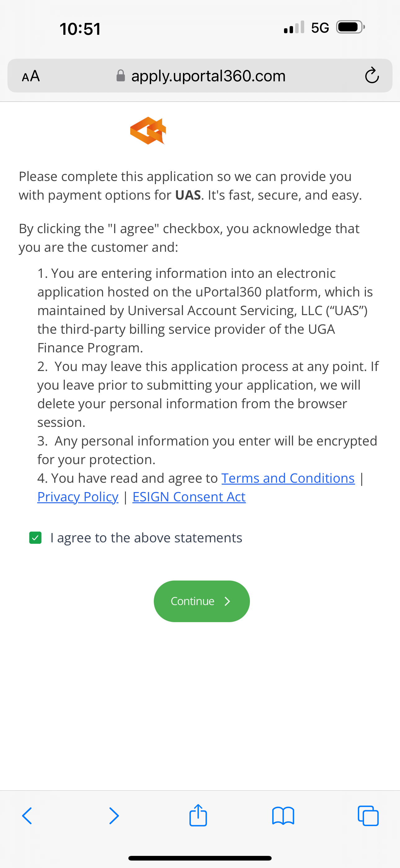
Task: Open the bookmarks book icon
Action: pyautogui.click(x=283, y=816)
